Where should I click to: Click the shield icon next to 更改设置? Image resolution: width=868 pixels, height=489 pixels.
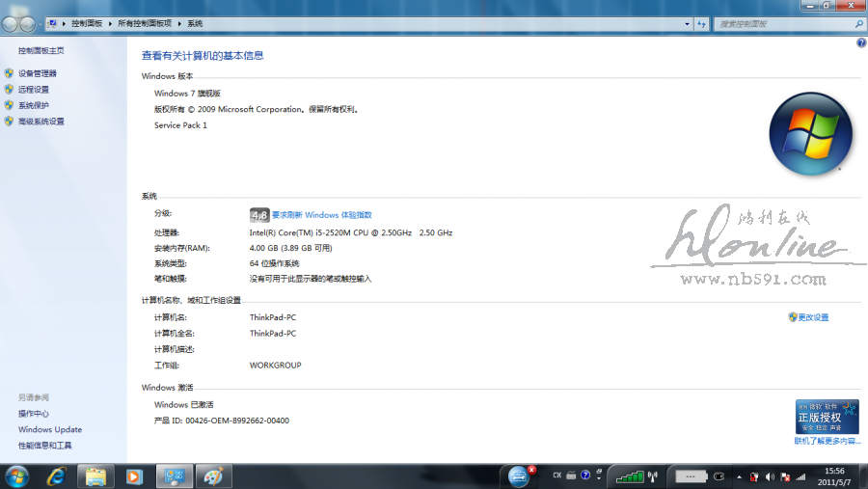(x=793, y=316)
